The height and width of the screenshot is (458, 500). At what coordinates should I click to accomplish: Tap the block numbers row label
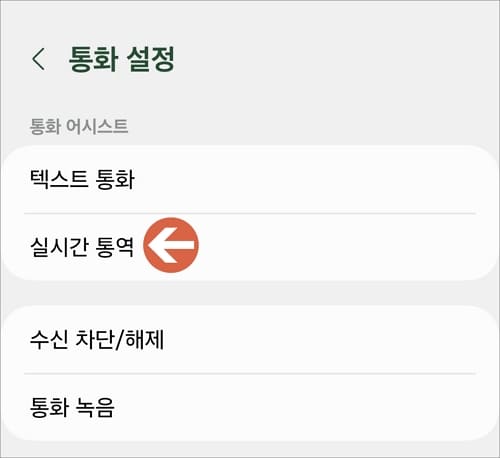click(97, 340)
